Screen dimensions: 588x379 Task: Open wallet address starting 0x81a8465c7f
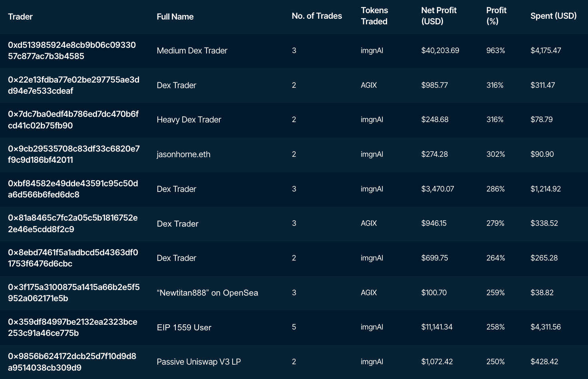click(73, 223)
